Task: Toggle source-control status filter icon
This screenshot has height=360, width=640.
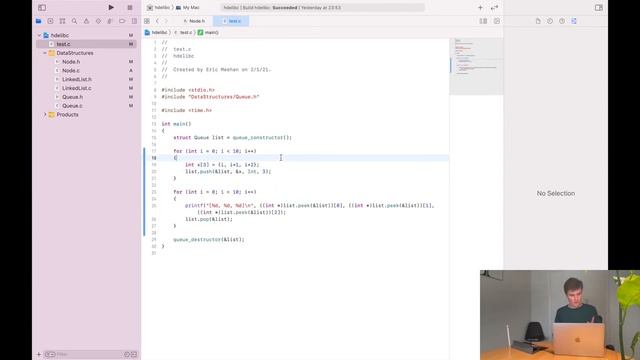Action: pyautogui.click(x=134, y=354)
